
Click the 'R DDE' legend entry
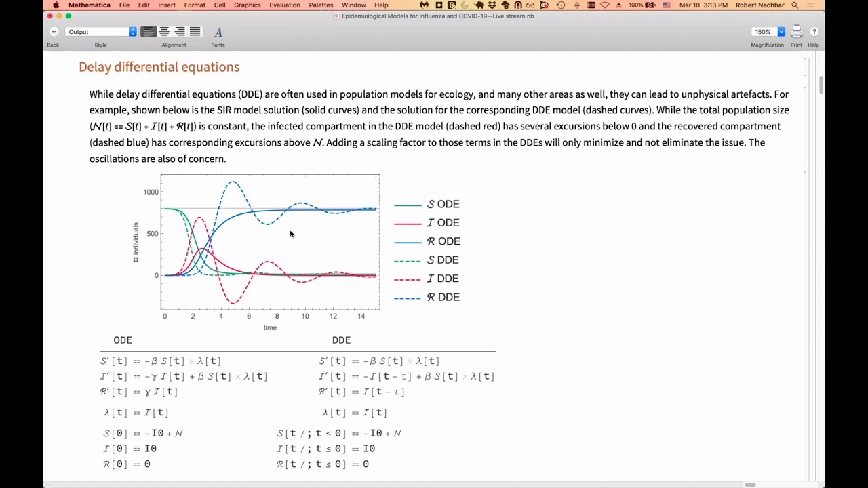pos(427,297)
